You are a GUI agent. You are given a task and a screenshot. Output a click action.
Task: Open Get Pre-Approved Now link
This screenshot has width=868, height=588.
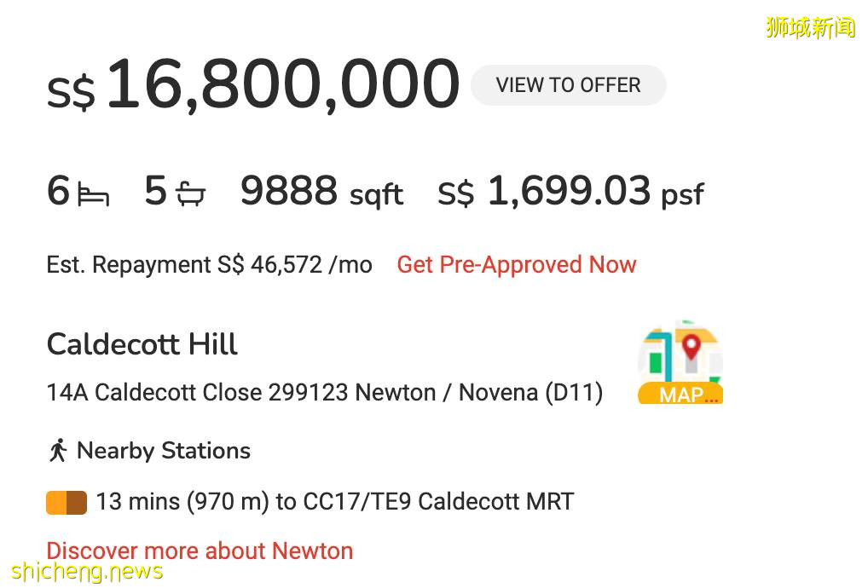(x=517, y=265)
